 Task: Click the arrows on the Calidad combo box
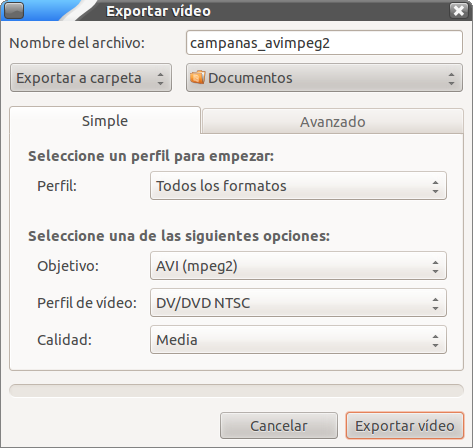[x=435, y=340]
